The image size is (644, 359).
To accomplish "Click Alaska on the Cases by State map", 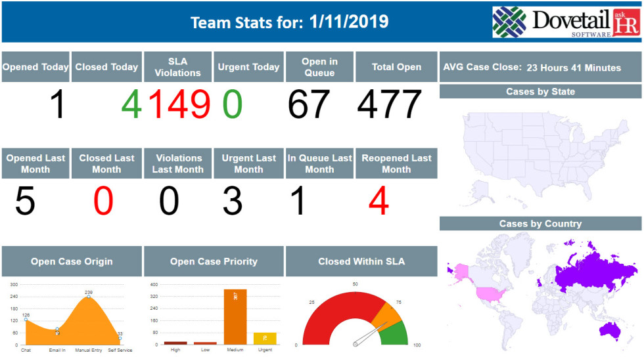I will [482, 191].
